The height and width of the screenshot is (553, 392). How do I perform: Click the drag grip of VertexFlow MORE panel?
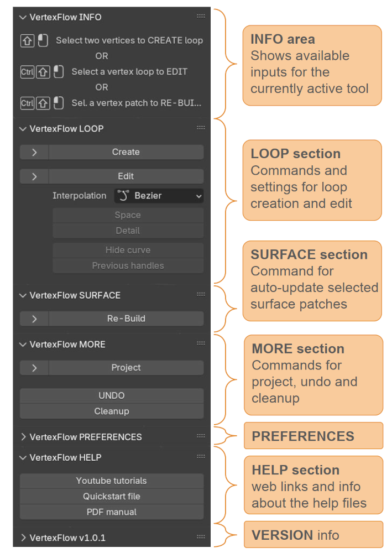pyautogui.click(x=201, y=343)
